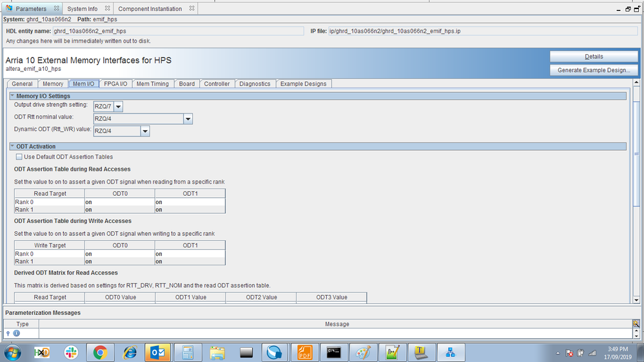Click the IP file path field
644x362 pixels.
click(483, 31)
